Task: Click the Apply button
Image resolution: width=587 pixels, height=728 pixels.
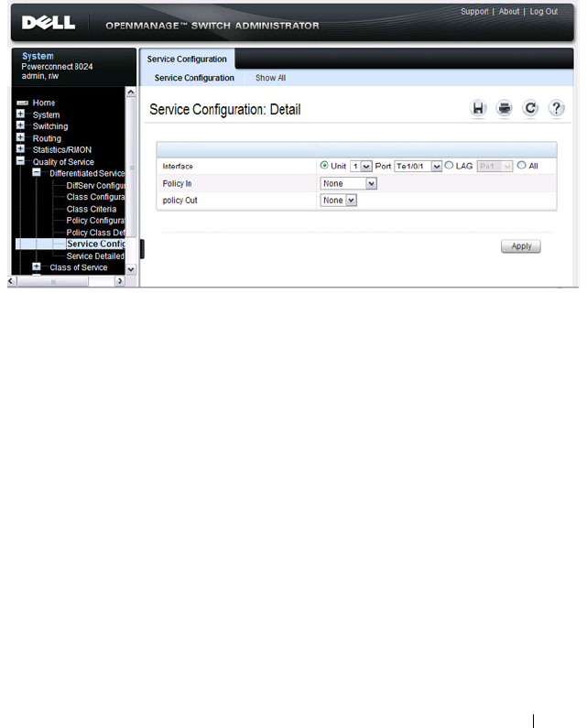Action: coord(521,246)
